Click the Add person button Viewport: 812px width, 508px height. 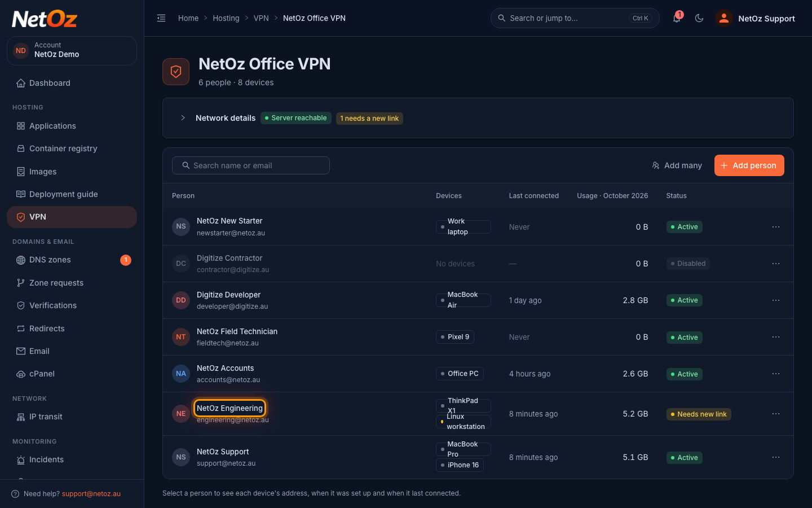tap(749, 165)
